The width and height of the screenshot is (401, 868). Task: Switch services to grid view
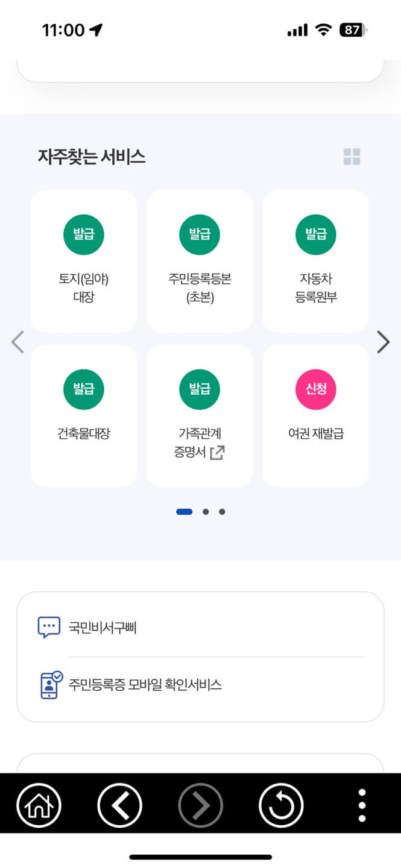352,157
